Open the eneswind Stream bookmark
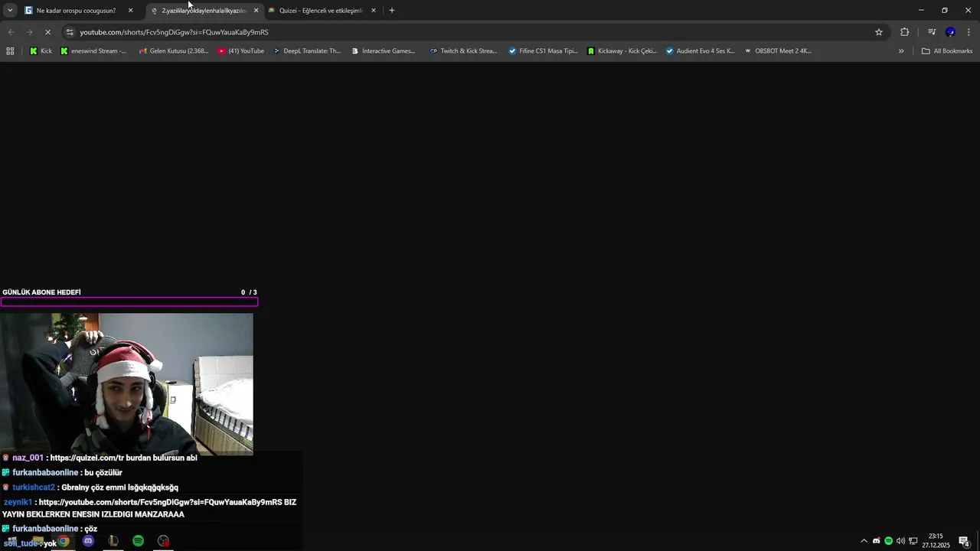 point(93,51)
